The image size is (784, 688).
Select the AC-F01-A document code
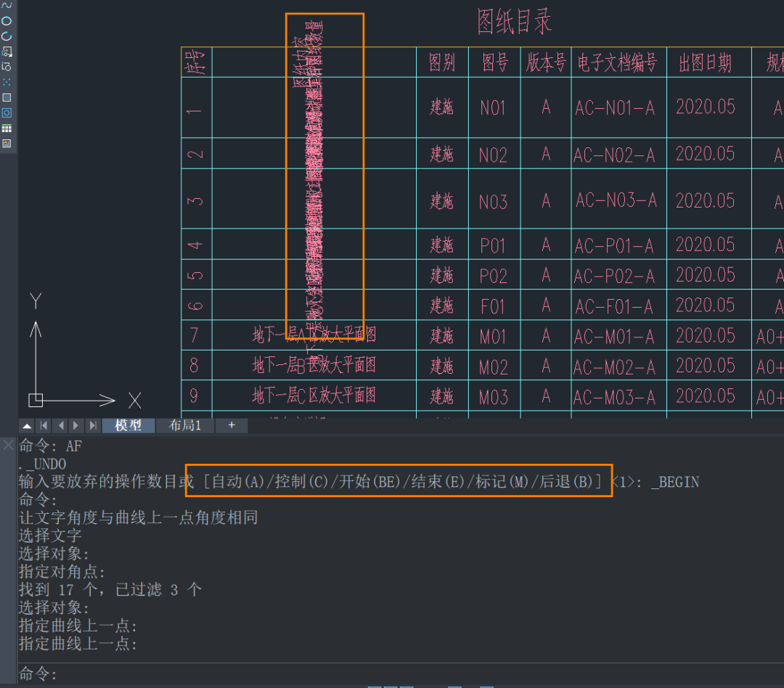point(614,306)
